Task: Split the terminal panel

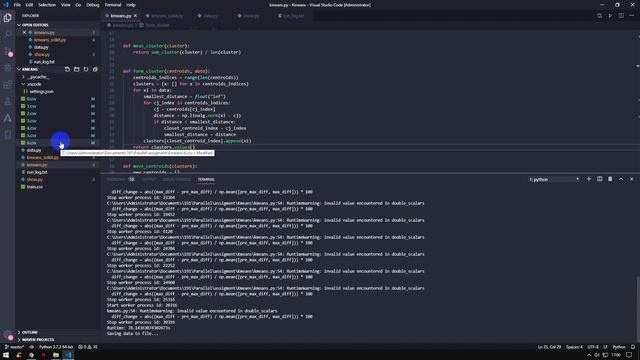Action: pos(600,179)
